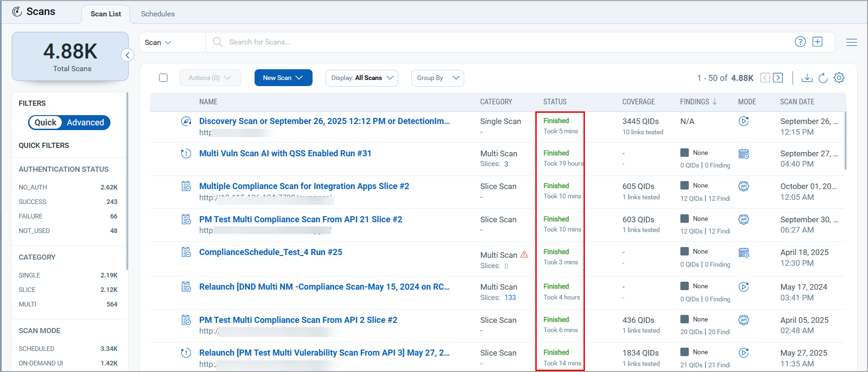Open the ComplianceSchedule_Test_4 Run #25 scan

point(270,252)
